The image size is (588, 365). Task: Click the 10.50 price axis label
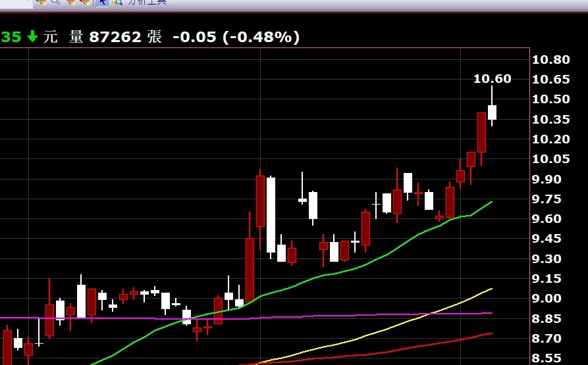tap(551, 99)
